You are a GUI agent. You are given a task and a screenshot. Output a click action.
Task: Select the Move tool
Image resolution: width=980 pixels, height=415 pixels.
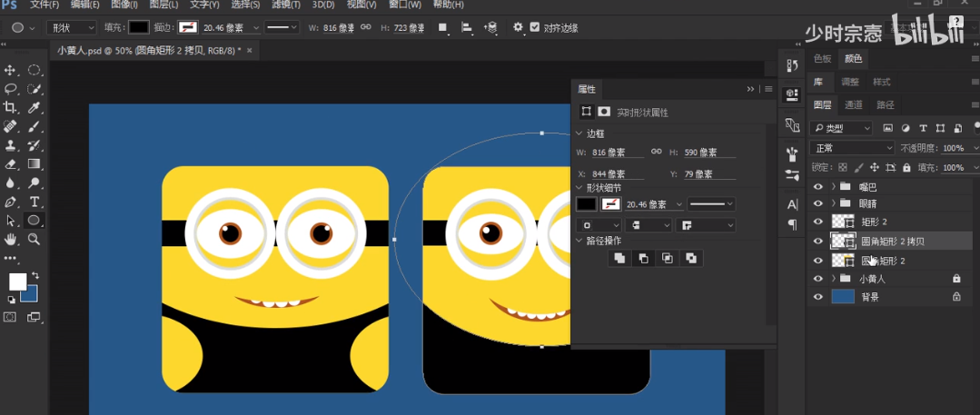click(x=11, y=70)
